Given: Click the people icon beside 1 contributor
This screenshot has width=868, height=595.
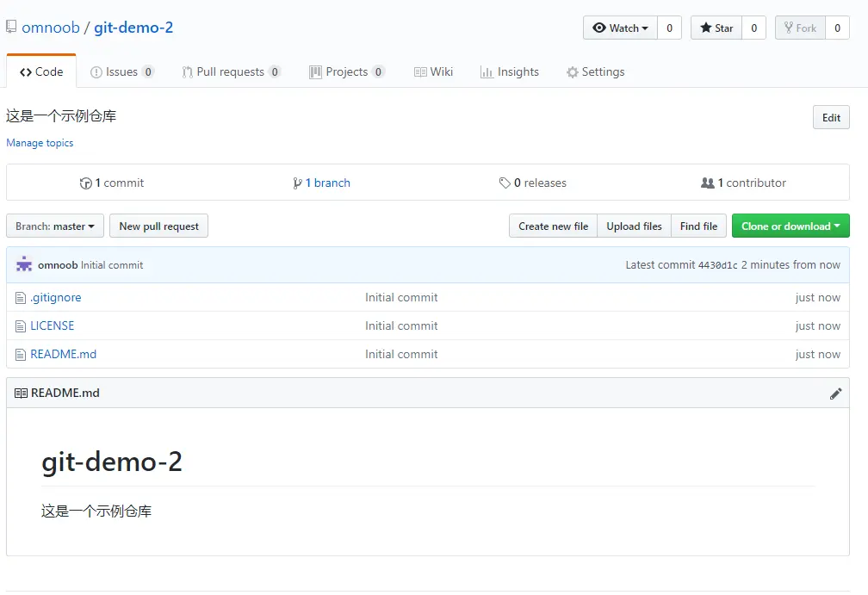Looking at the screenshot, I should [708, 183].
